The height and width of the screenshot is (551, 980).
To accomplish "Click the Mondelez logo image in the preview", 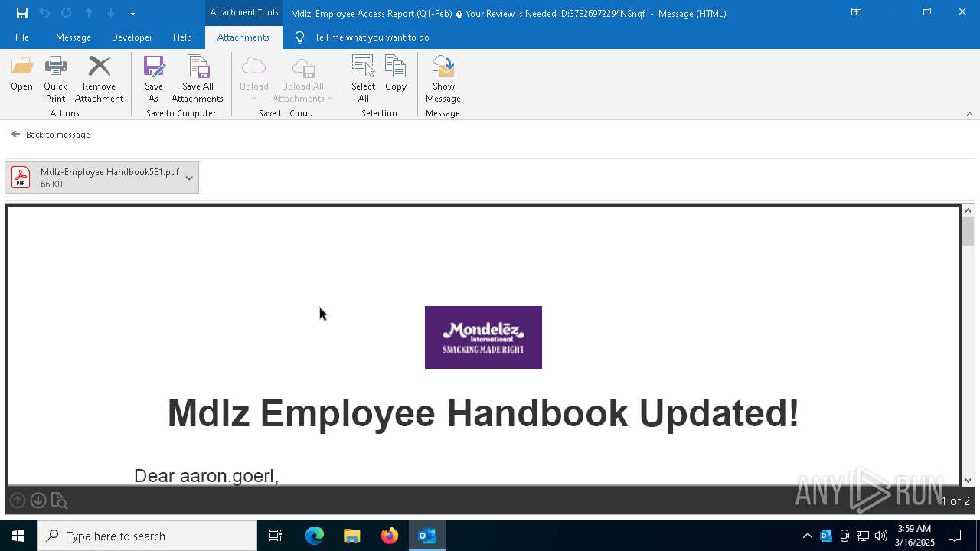I will tap(483, 337).
